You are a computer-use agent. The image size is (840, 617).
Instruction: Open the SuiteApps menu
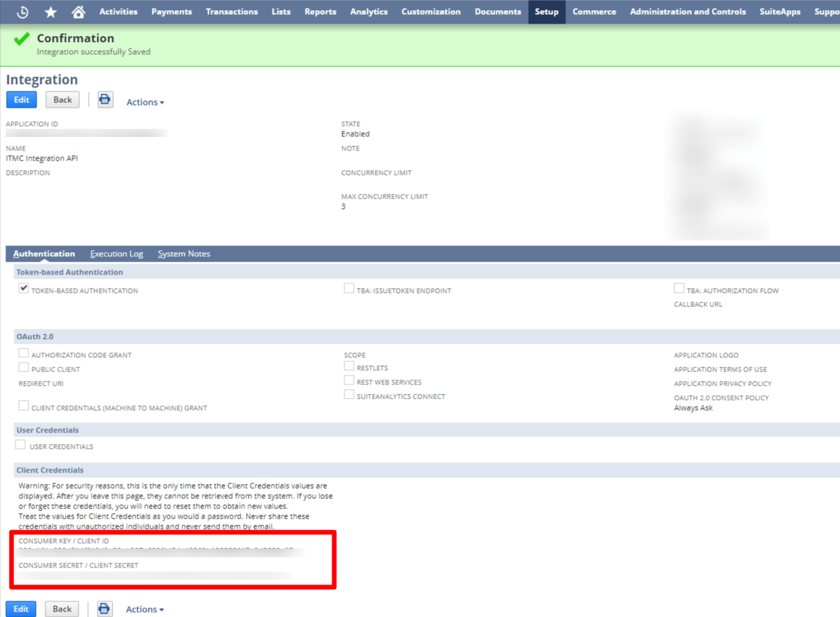click(x=780, y=12)
